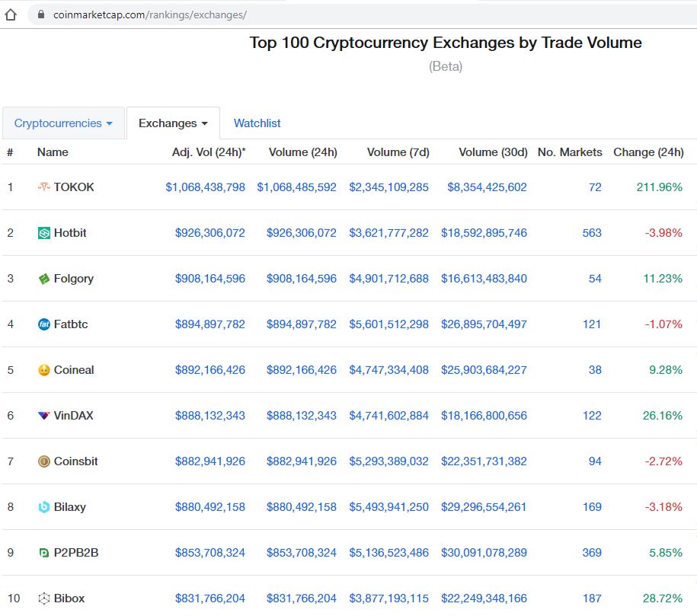
Task: Click the Folgory exchange logo icon
Action: (x=43, y=279)
